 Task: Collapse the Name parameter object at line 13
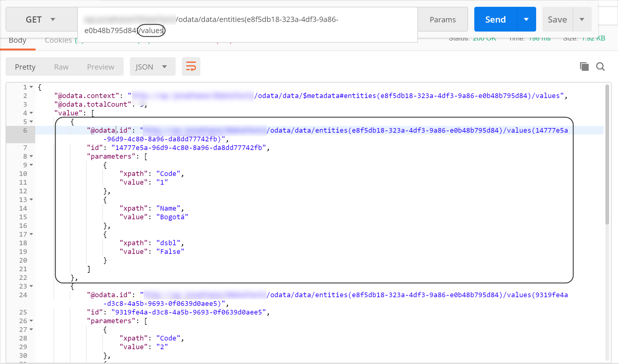(31, 200)
